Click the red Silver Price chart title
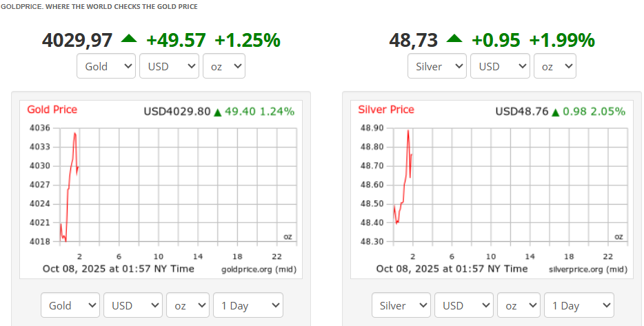Image resolution: width=644 pixels, height=326 pixels. click(x=386, y=110)
